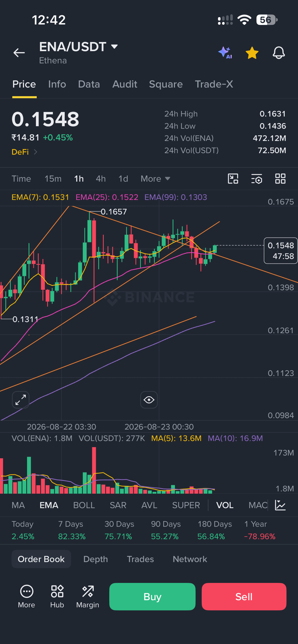Open Margin trading
This screenshot has width=298, height=644.
tap(87, 597)
